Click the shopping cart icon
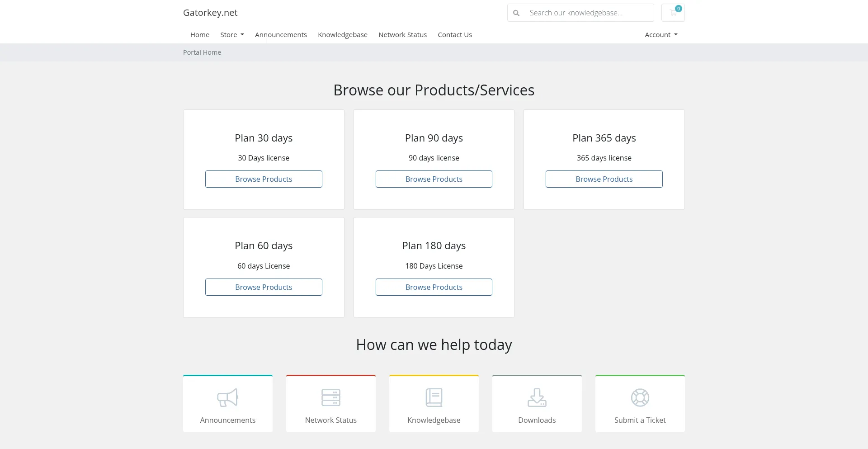 pyautogui.click(x=673, y=13)
